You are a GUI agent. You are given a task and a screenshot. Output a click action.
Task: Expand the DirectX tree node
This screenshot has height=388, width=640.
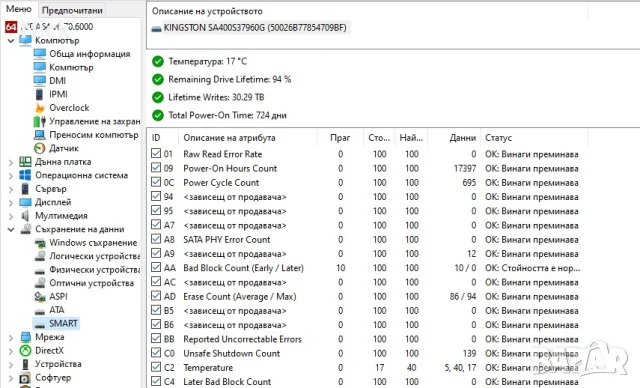coord(11,351)
